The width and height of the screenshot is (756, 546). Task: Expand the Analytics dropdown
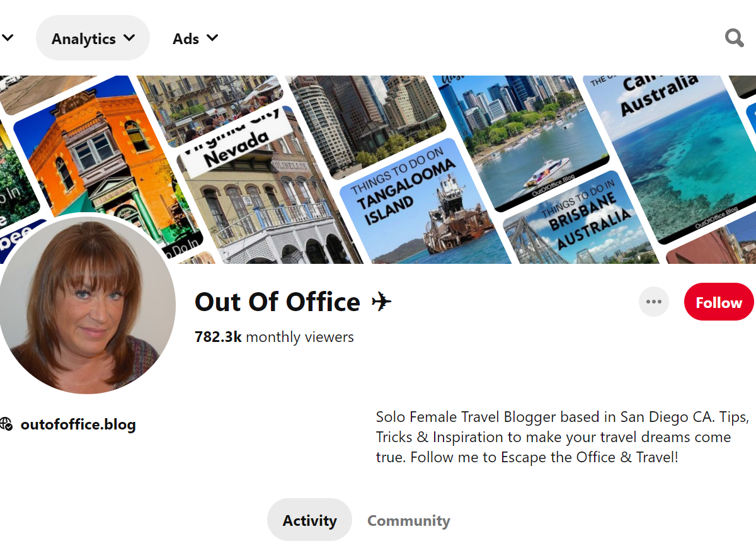pos(93,38)
